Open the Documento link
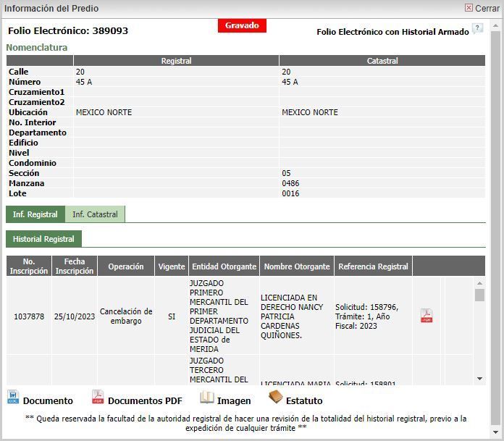 point(48,401)
